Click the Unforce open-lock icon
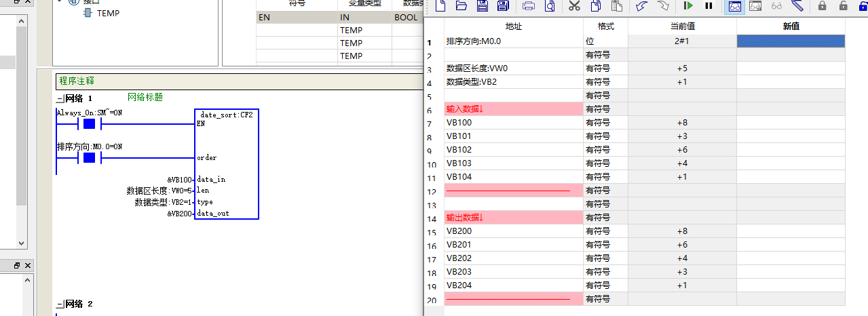This screenshot has width=868, height=316. (844, 6)
